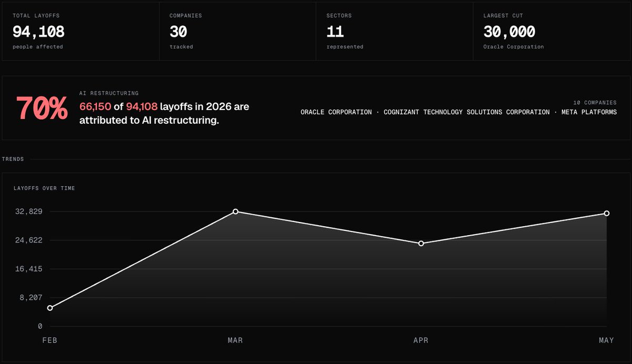Click the April data point on chart

[421, 244]
